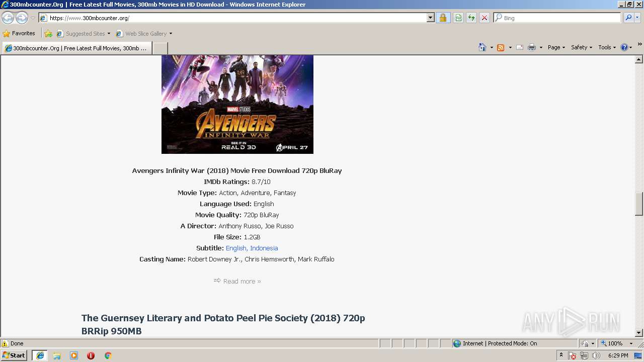Screen dimensions: 644x362
Task: Add to Favorites Bar star icon
Action: coord(48,34)
